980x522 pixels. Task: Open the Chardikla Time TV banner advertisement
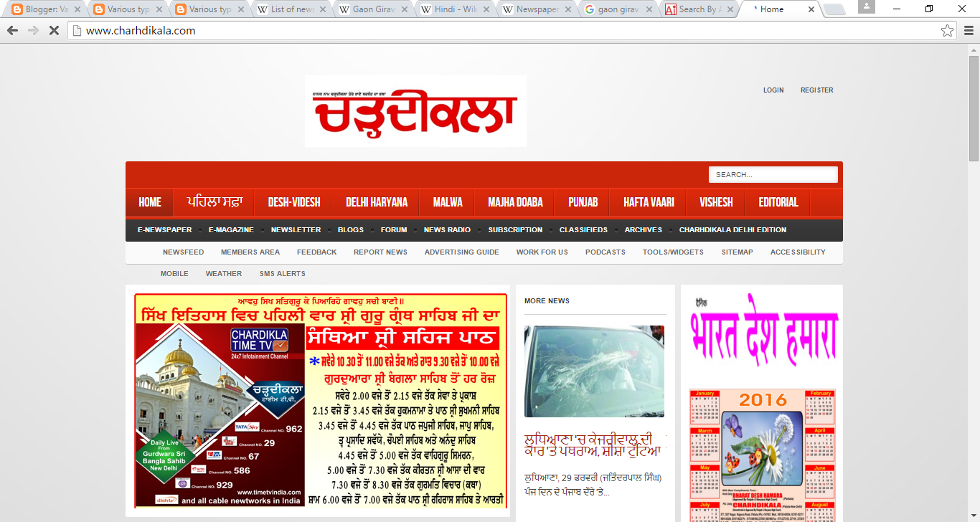click(321, 401)
